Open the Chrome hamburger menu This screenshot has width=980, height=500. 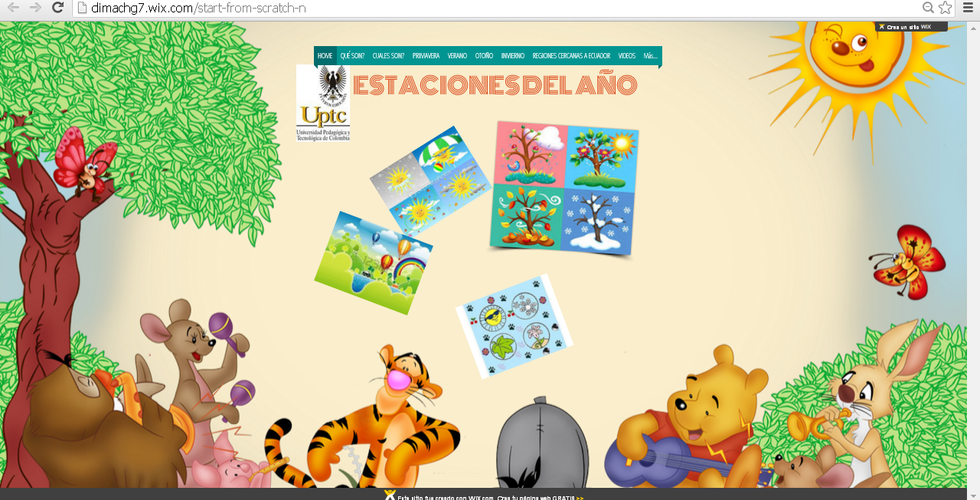coord(968,8)
